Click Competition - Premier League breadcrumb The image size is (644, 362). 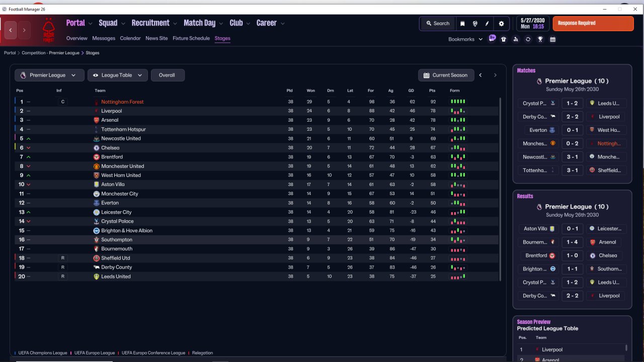point(50,53)
